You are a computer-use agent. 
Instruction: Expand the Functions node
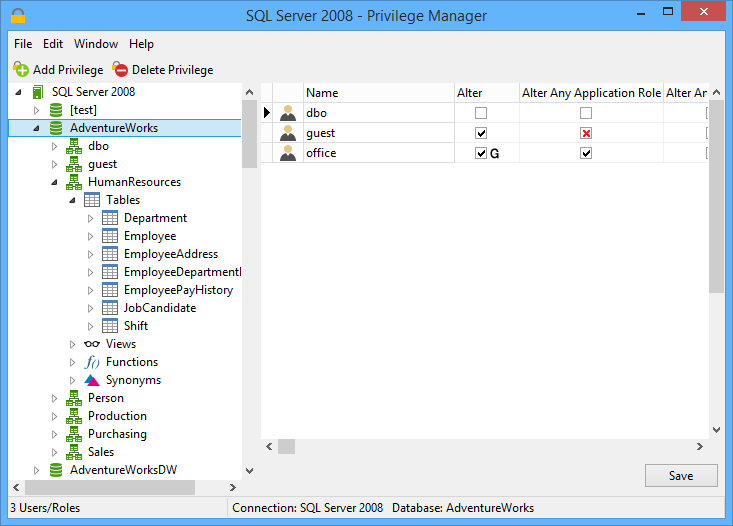tap(72, 362)
